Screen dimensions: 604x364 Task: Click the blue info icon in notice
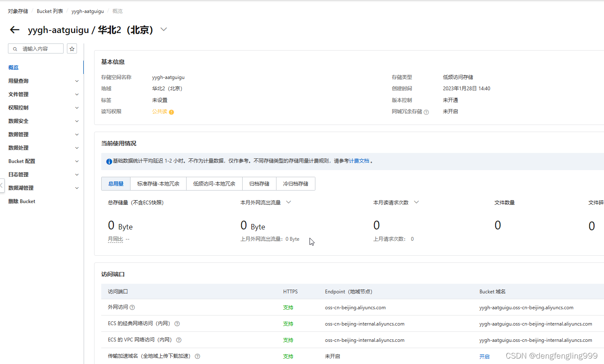(109, 161)
